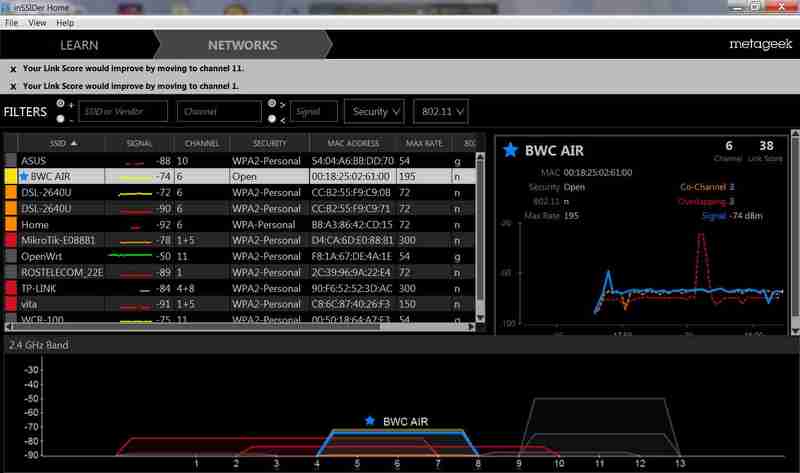The width and height of the screenshot is (800, 473).
Task: Click MAC address 54:04:A6:88:DD:70
Action: pyautogui.click(x=353, y=161)
